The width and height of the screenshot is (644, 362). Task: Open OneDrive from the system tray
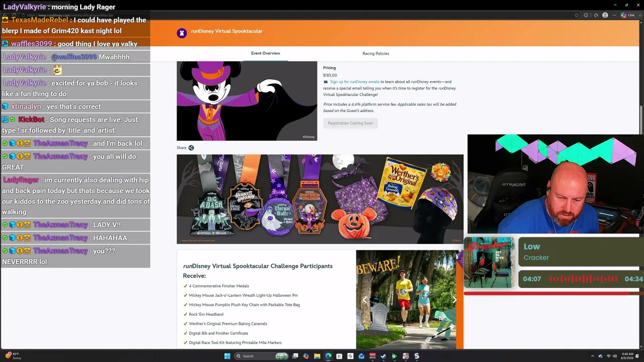[x=600, y=356]
